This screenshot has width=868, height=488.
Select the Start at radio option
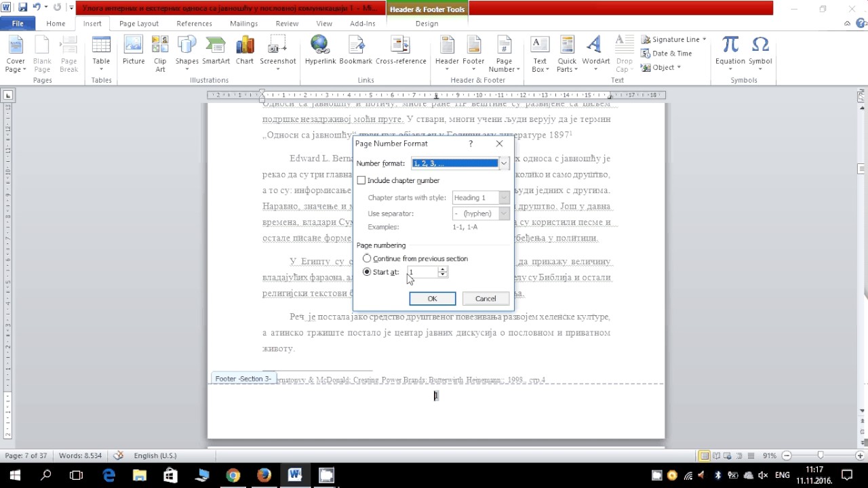point(367,272)
